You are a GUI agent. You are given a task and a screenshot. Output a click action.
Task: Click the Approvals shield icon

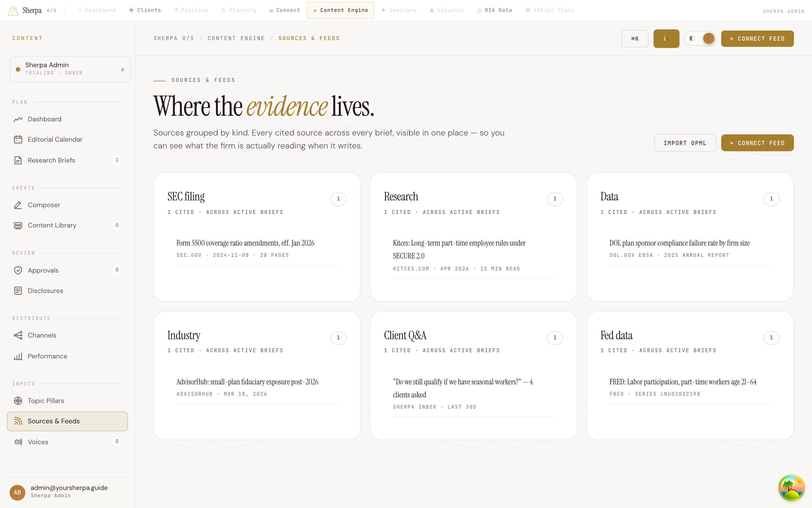click(x=18, y=270)
